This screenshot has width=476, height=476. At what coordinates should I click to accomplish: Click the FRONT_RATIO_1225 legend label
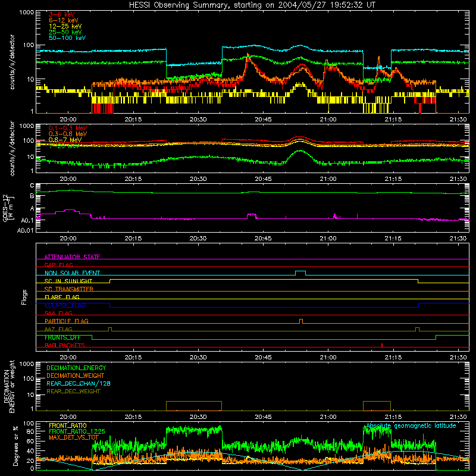[77, 431]
